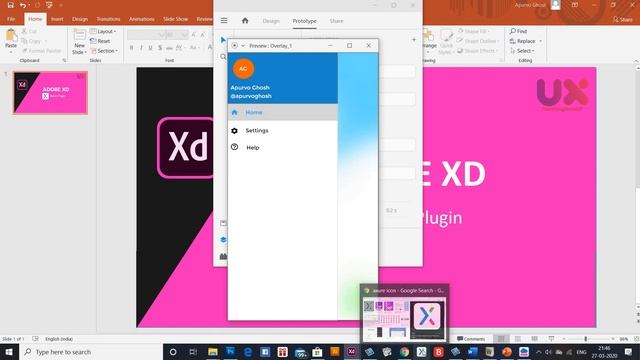Viewport: 640px width, 360px height.
Task: Undo the last action in PowerPoint
Action: point(23,5)
